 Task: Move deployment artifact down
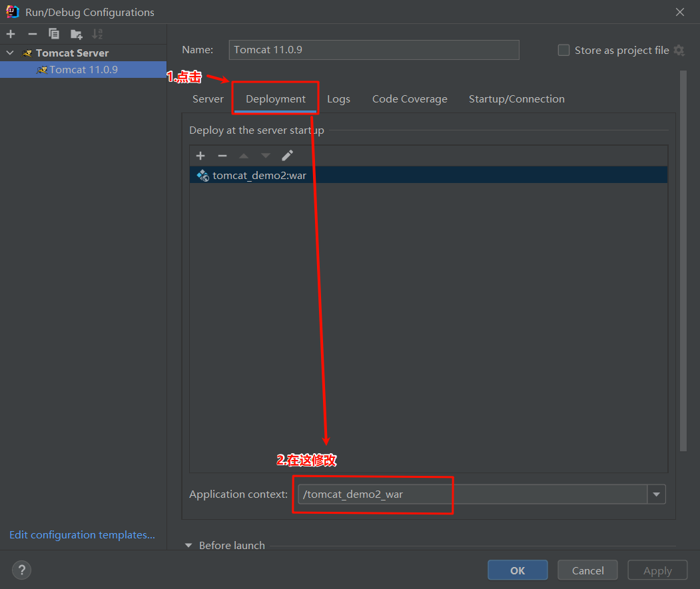pyautogui.click(x=266, y=156)
